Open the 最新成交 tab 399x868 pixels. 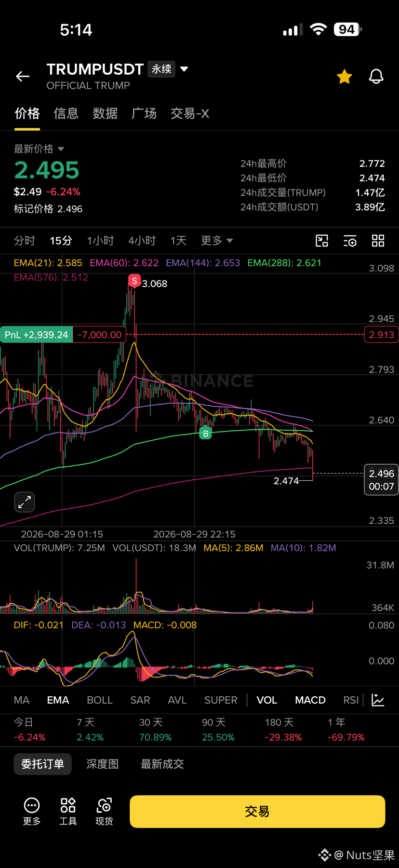point(162,764)
